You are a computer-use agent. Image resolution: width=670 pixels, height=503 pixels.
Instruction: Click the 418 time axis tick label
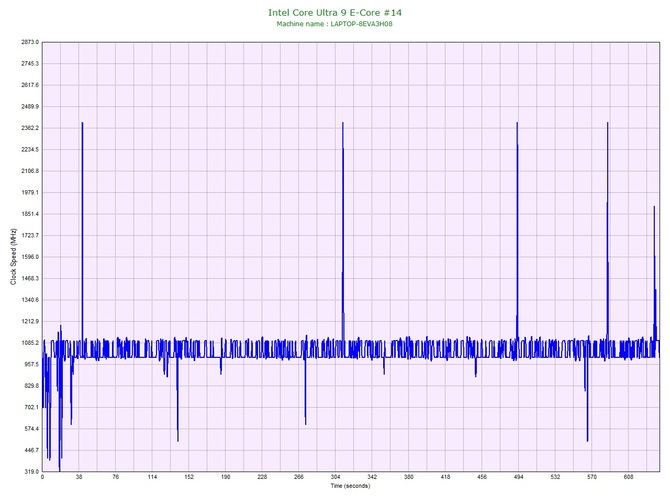tap(446, 477)
